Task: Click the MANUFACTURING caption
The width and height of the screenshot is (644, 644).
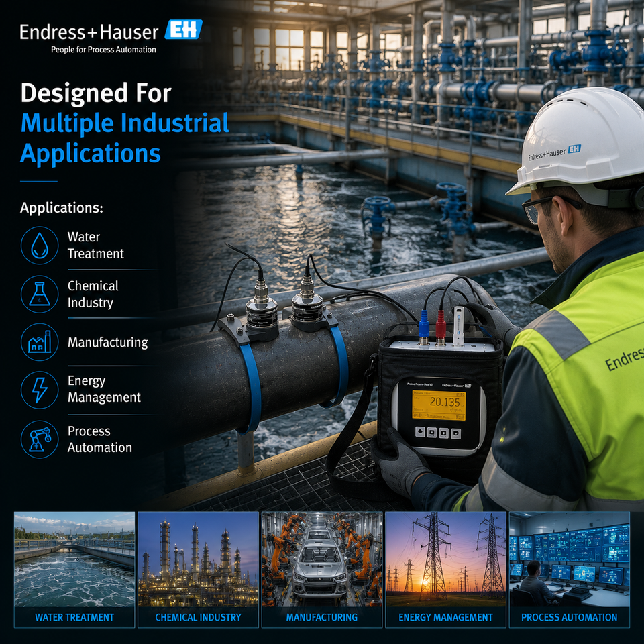Action: coord(322,617)
